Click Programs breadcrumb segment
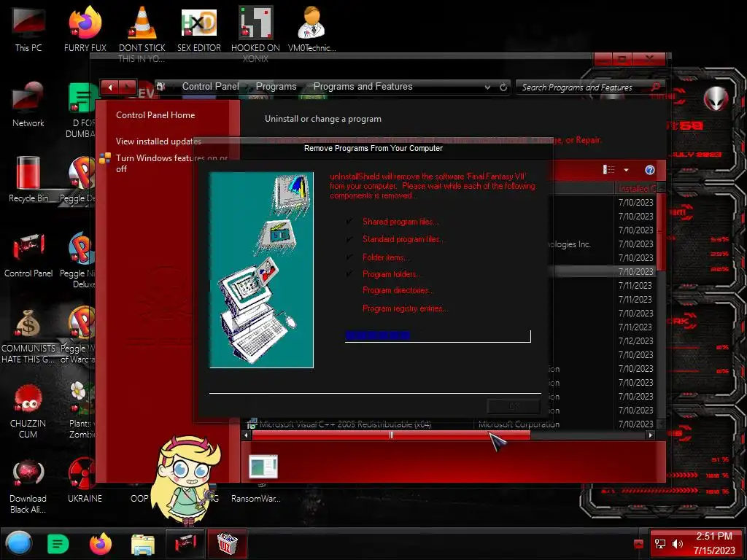Image resolution: width=747 pixels, height=560 pixels. coord(276,87)
